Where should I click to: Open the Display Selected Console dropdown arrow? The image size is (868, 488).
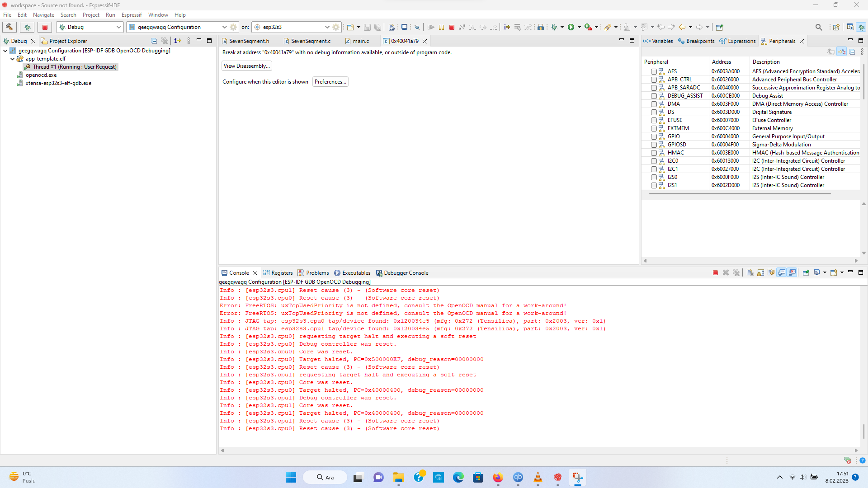[x=825, y=273]
